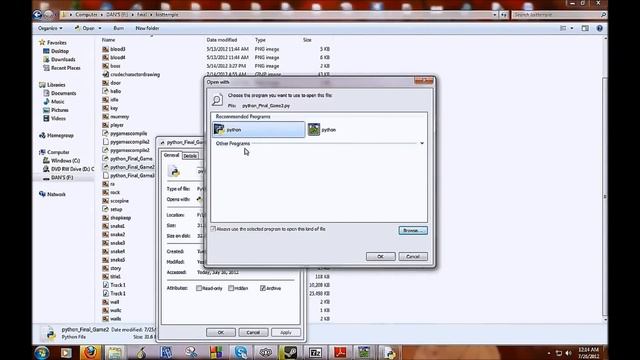Click Burn in the Explorer toolbar
The image size is (640, 360).
pos(118,28)
